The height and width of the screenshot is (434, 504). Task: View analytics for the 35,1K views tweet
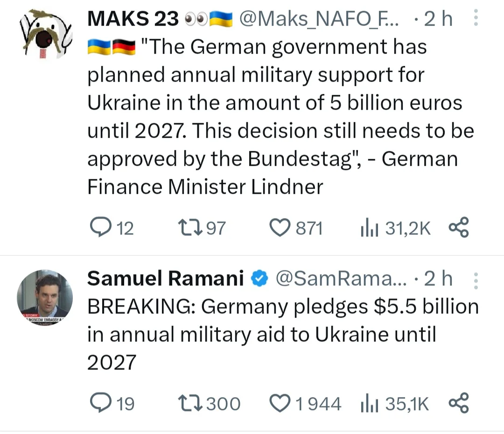369,404
